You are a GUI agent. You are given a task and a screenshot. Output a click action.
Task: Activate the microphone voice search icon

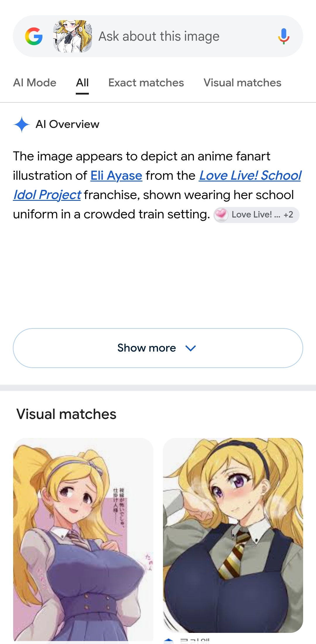284,36
